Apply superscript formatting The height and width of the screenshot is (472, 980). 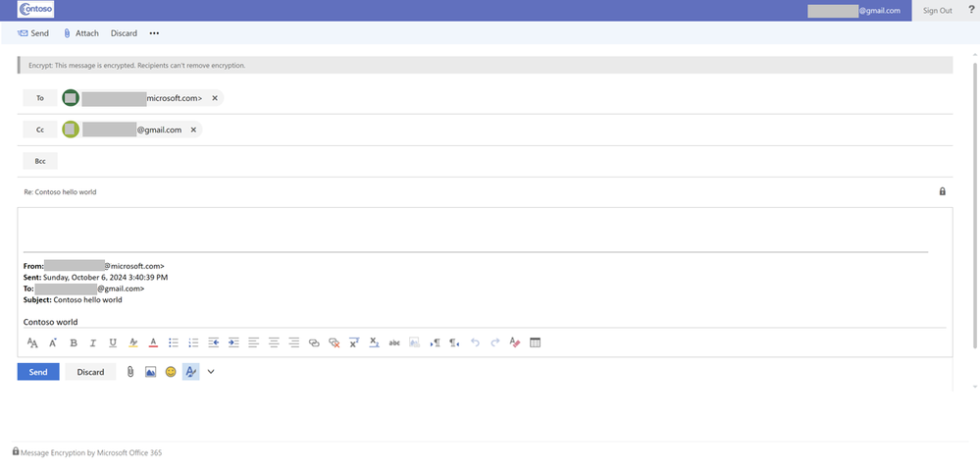[x=354, y=342]
